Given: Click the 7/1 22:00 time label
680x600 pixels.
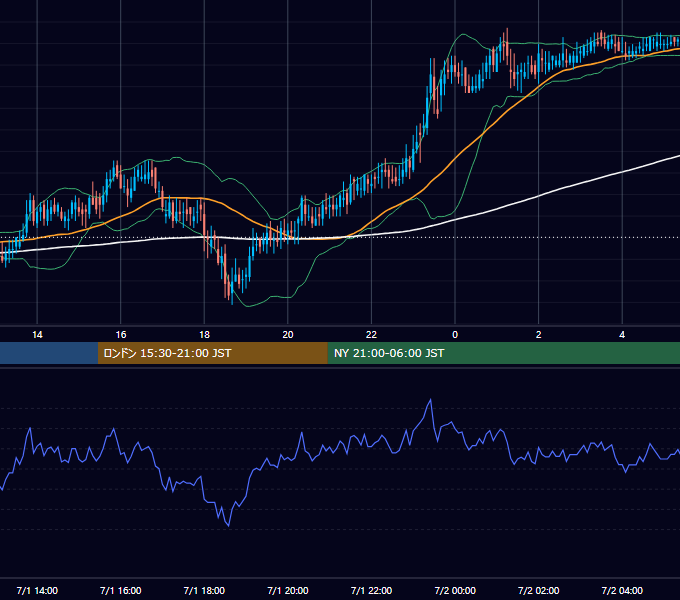Looking at the screenshot, I should (x=371, y=590).
